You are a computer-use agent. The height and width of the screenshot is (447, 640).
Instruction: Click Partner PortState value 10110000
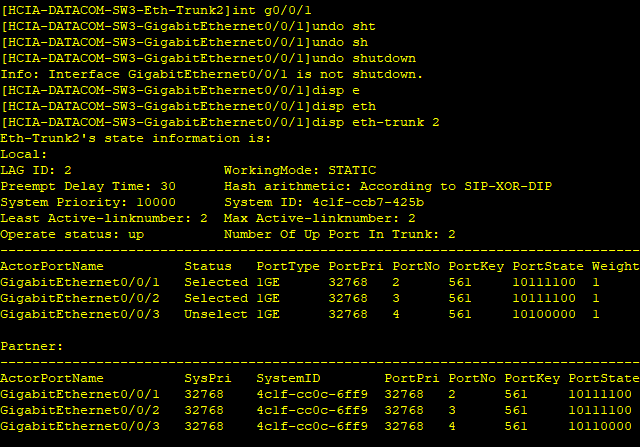point(600,427)
